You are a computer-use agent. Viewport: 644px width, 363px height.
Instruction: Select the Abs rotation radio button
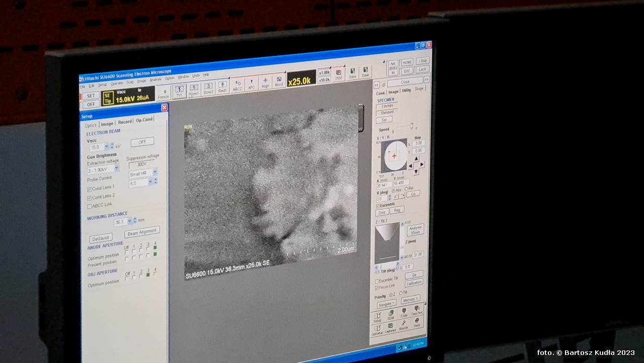point(393,190)
